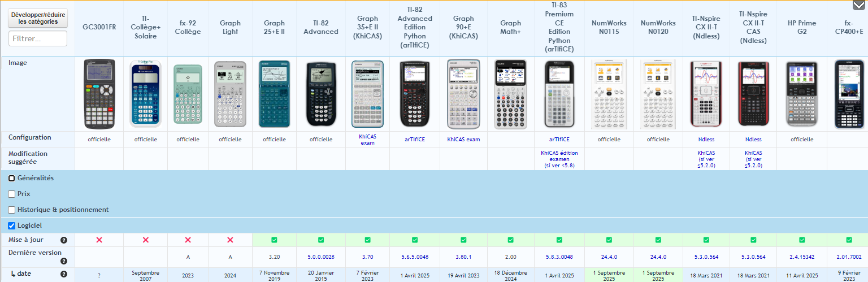The width and height of the screenshot is (868, 282).
Task: Click the Graph Light calculator image
Action: click(230, 94)
